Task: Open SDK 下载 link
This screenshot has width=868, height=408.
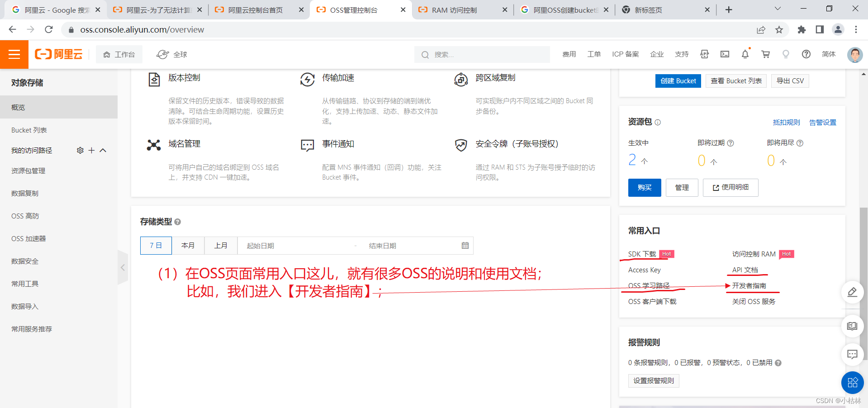Action: tap(642, 254)
